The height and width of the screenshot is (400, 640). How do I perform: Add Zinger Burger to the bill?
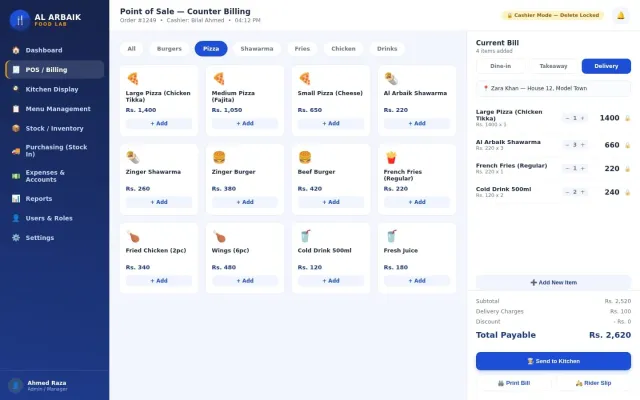[245, 202]
